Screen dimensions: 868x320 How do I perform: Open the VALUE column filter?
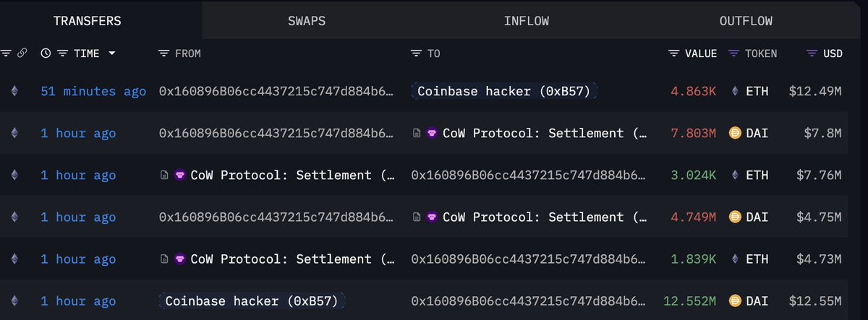674,53
